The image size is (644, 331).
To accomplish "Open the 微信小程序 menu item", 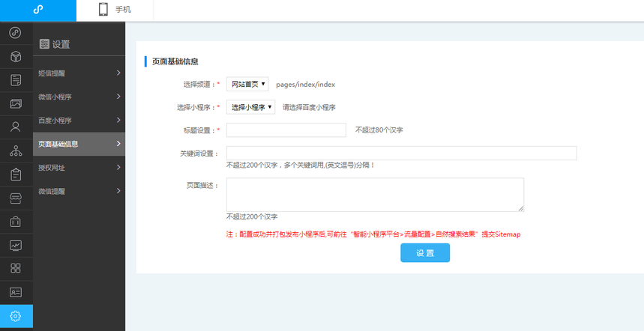I will coord(79,97).
